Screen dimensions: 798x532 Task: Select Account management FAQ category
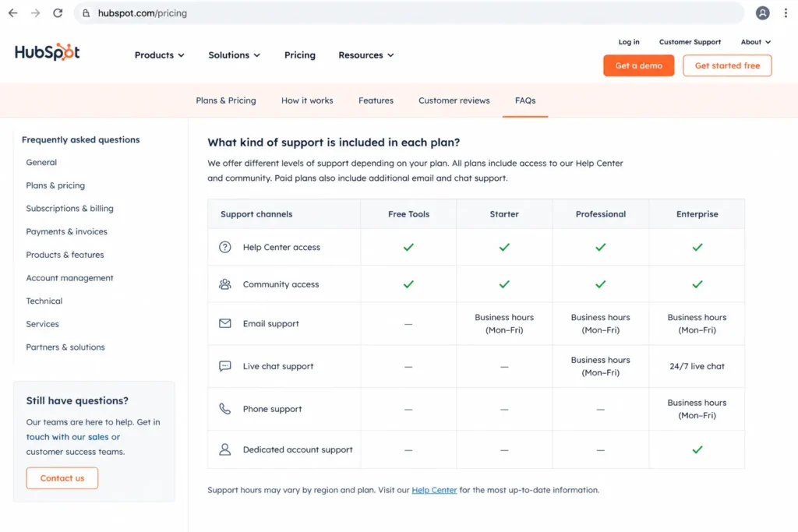[x=69, y=278]
